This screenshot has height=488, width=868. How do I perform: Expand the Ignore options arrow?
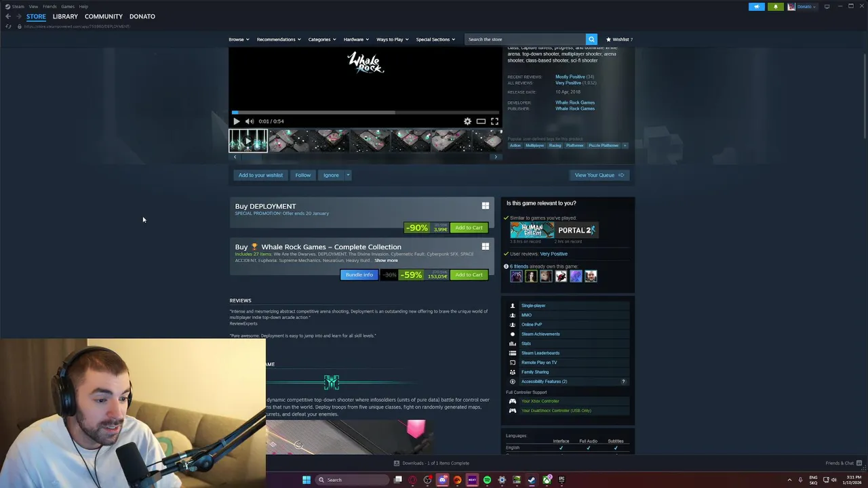coord(348,175)
